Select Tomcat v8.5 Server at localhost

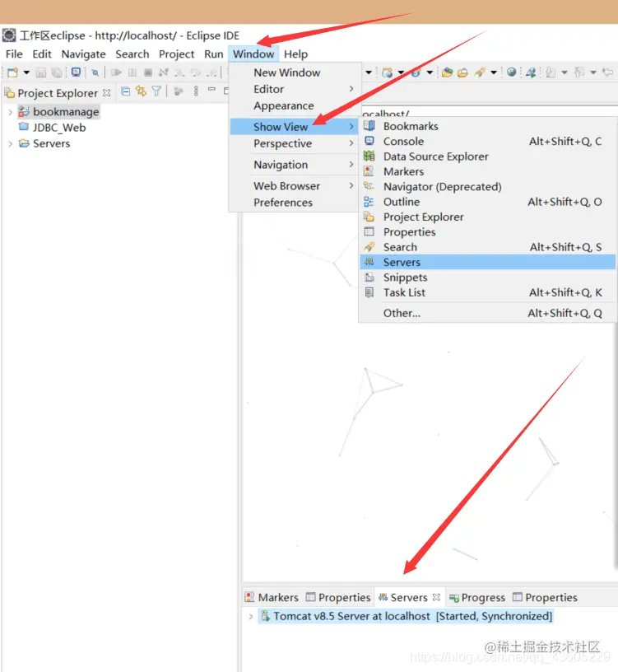[x=406, y=617]
